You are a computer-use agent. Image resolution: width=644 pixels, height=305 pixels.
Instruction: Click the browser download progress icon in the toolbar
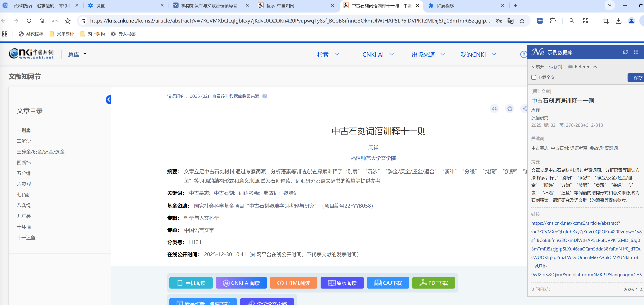click(618, 21)
